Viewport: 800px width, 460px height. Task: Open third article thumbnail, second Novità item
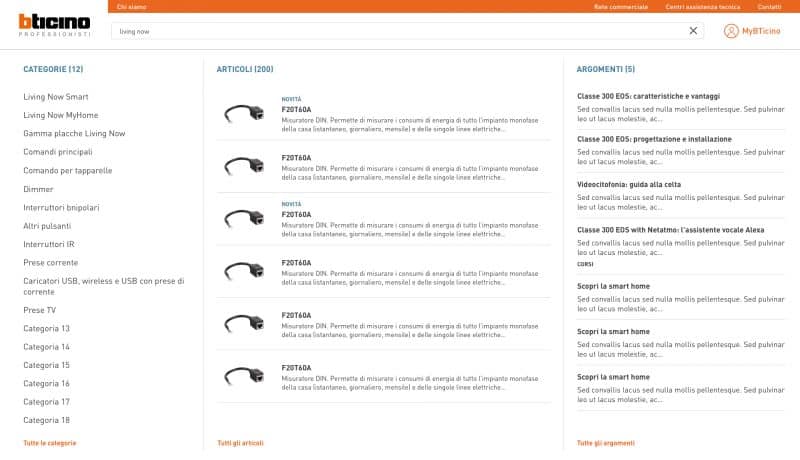click(x=244, y=218)
